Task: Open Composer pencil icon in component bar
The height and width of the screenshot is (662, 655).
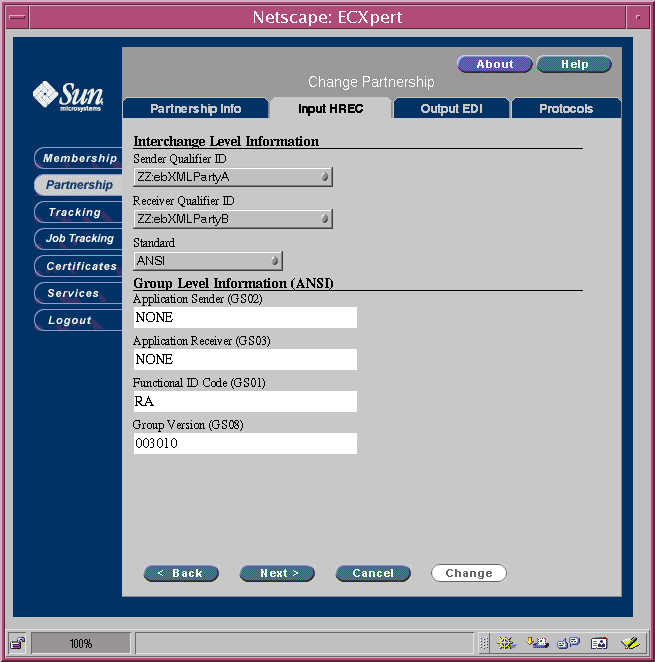Action: point(631,643)
